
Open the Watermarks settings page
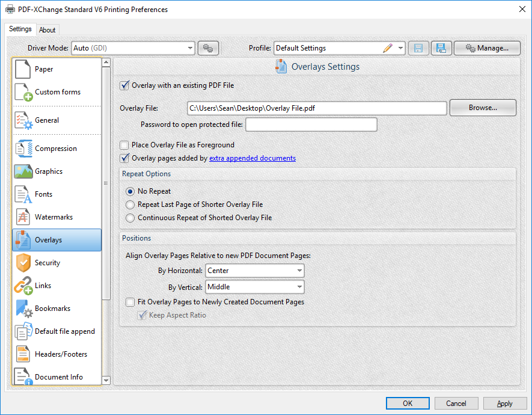click(57, 217)
